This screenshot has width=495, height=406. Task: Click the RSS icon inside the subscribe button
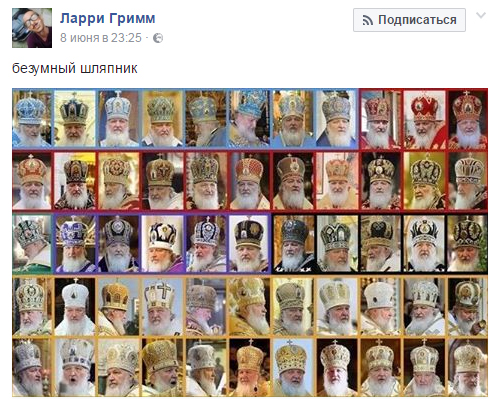[368, 20]
